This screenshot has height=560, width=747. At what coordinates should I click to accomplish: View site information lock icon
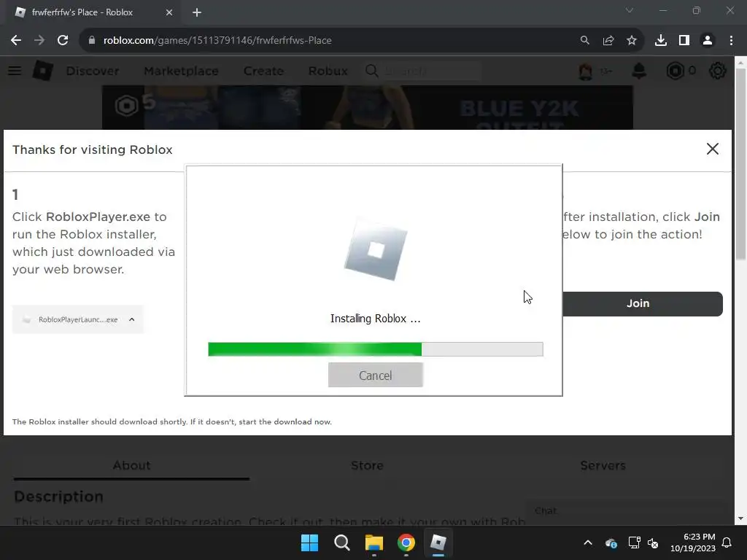point(92,41)
